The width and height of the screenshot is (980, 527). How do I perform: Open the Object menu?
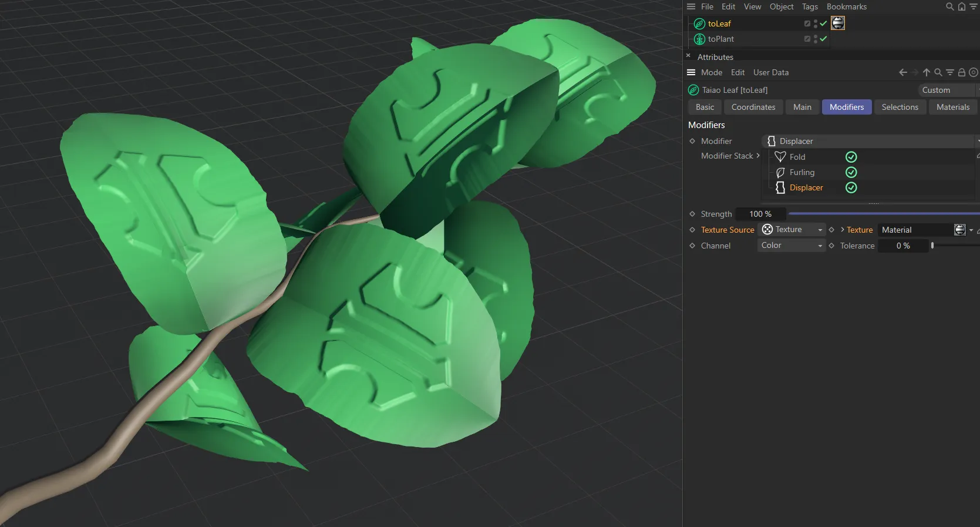pos(782,6)
